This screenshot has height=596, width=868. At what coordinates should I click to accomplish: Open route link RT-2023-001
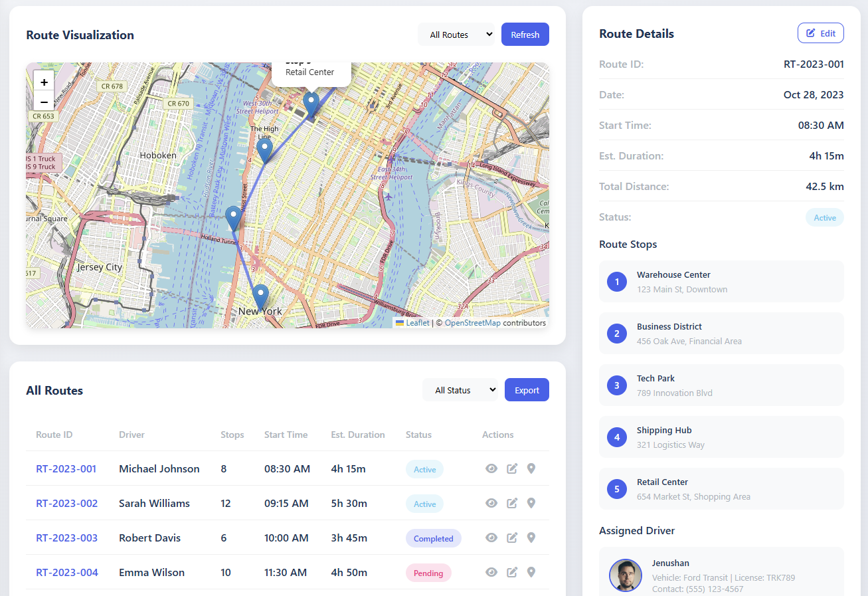(x=66, y=468)
